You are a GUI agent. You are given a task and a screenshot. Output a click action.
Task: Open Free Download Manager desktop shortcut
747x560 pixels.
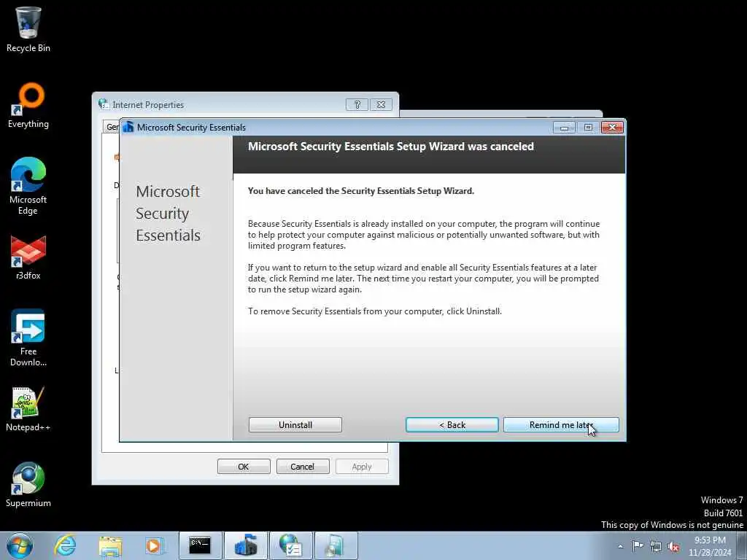[x=28, y=338]
